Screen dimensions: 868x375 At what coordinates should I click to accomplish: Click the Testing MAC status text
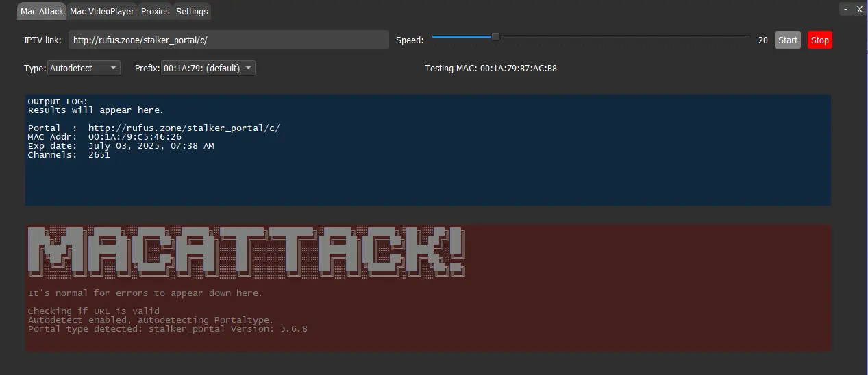coord(491,68)
